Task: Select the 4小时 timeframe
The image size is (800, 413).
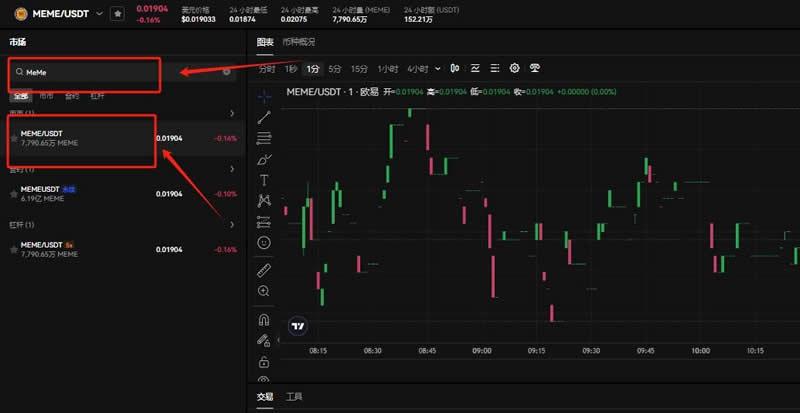Action: [x=417, y=68]
